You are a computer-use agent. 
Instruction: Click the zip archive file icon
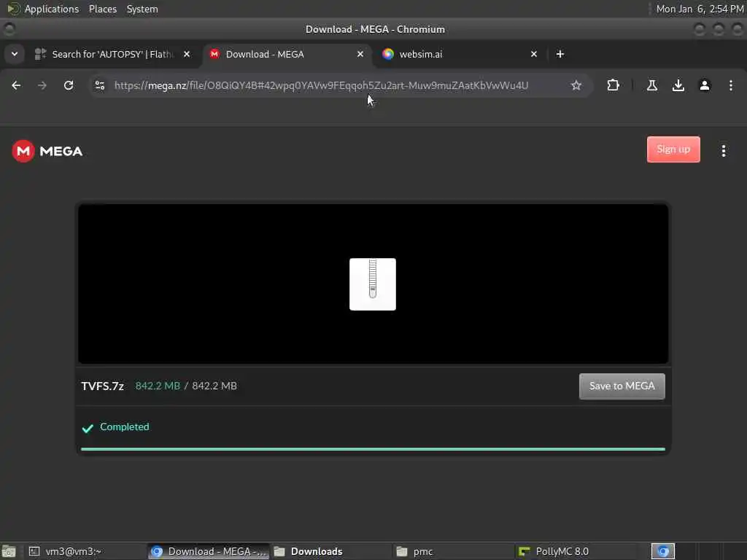coord(373,284)
